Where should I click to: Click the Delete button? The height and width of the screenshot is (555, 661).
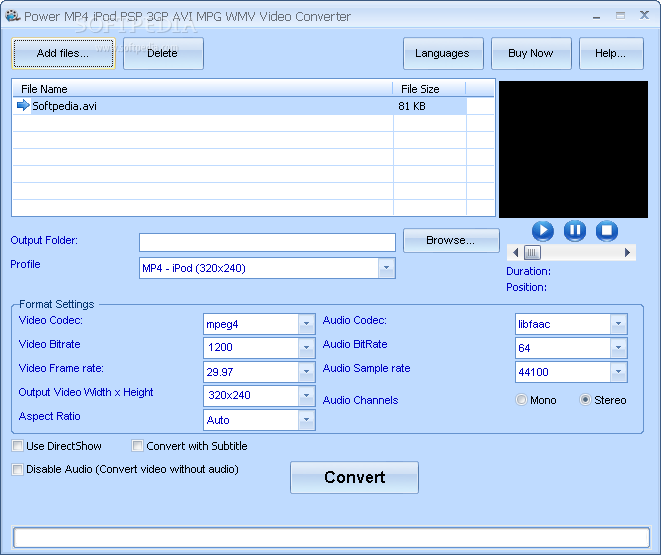point(163,53)
